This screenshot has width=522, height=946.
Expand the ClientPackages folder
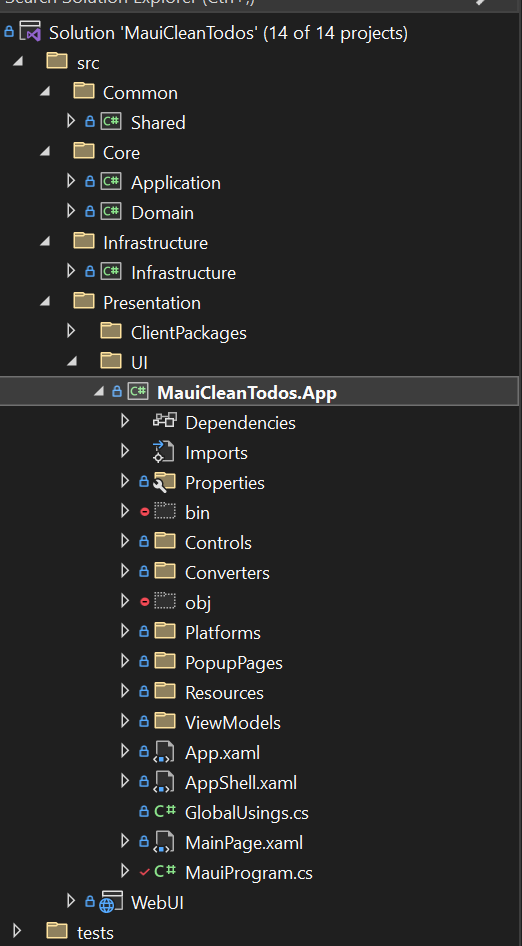[71, 331]
